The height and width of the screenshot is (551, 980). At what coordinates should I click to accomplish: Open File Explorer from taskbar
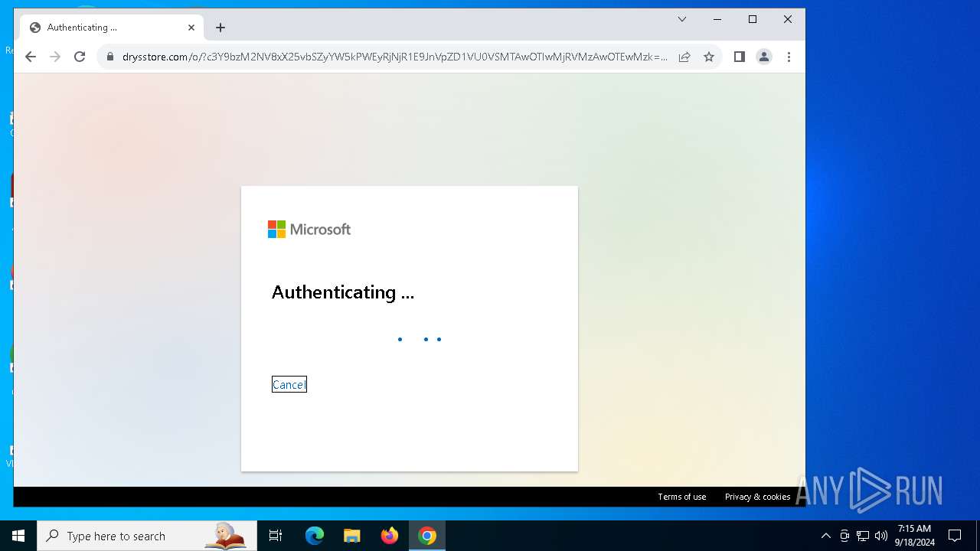[352, 536]
